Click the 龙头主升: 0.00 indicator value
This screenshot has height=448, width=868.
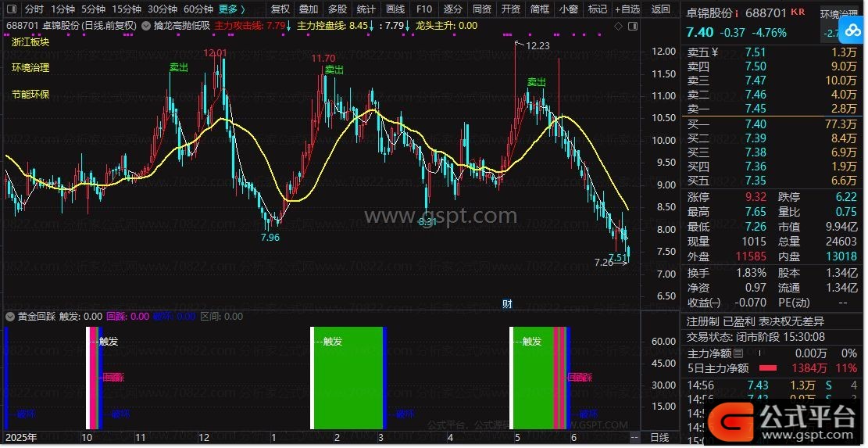[x=446, y=26]
